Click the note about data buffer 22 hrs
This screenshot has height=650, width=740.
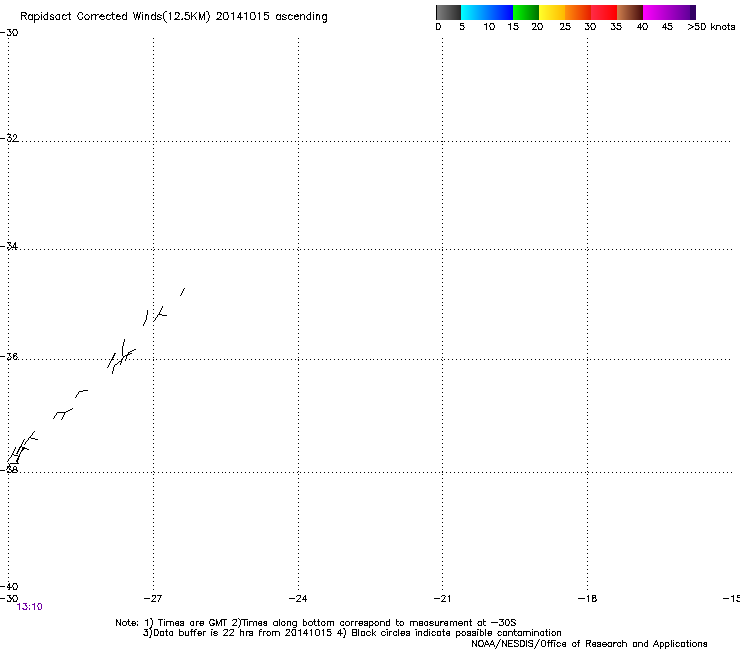(352, 633)
